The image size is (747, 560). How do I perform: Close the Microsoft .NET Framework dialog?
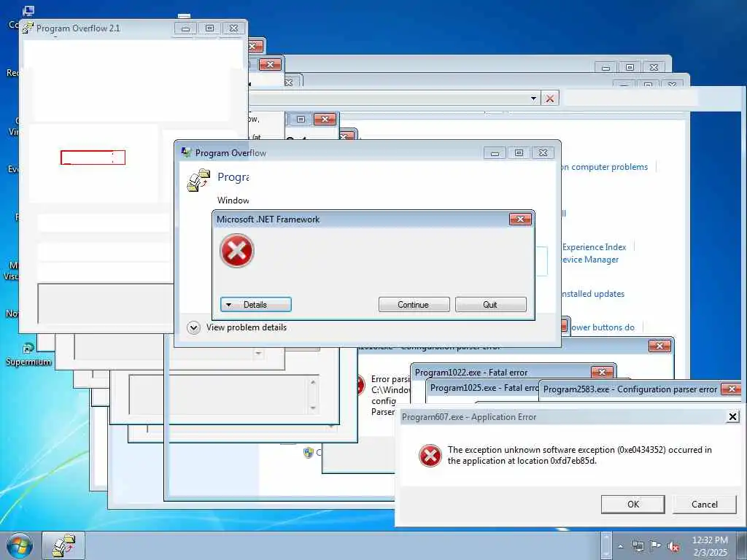(x=520, y=219)
